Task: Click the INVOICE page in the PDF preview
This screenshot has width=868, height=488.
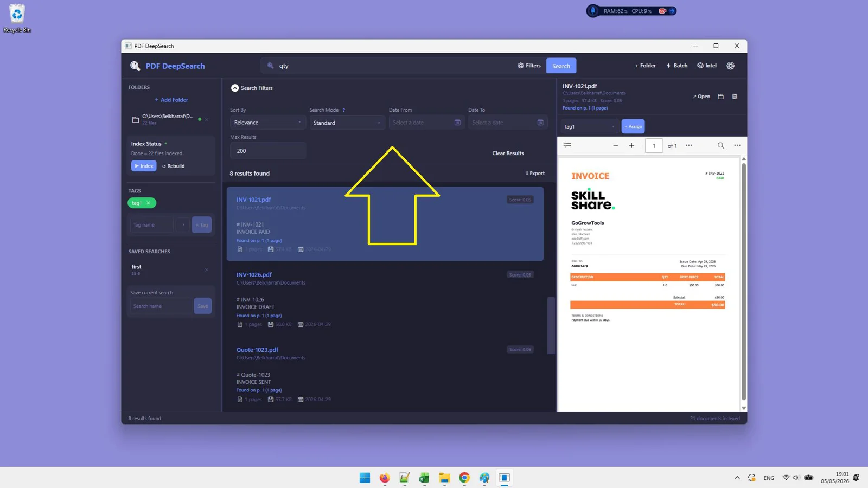Action: pyautogui.click(x=648, y=284)
